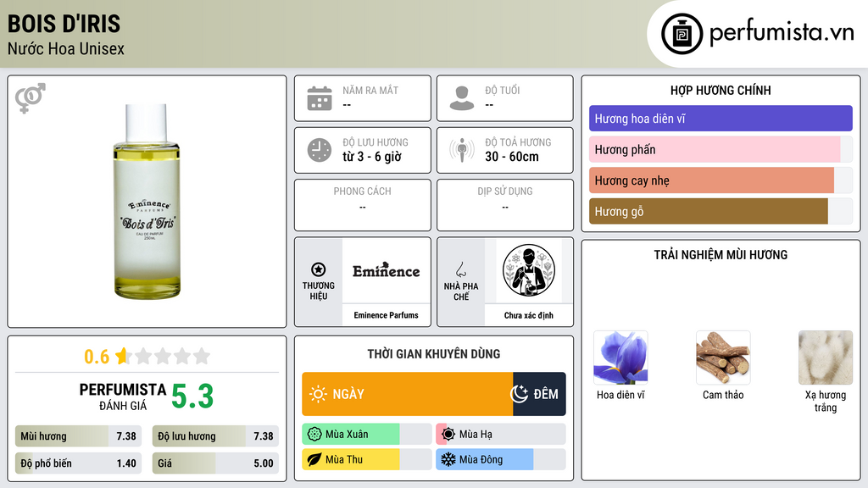Image resolution: width=868 pixels, height=488 pixels.
Task: Select the Hương hoa diên vĩ accord bar
Action: pyautogui.click(x=721, y=119)
